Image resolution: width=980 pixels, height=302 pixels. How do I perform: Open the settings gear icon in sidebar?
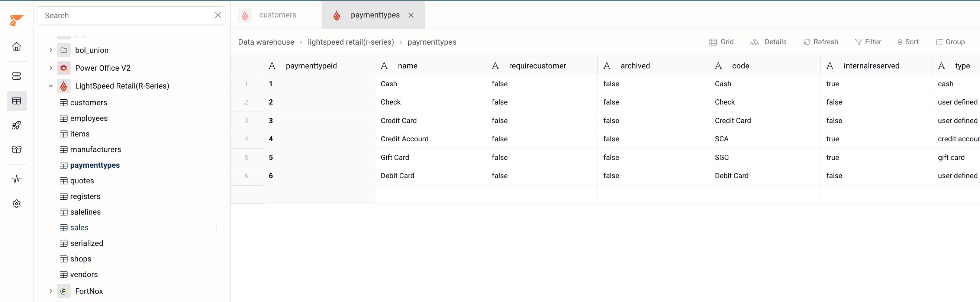pyautogui.click(x=16, y=203)
